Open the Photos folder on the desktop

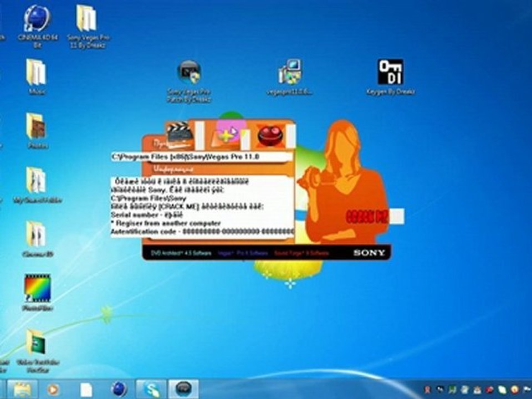pyautogui.click(x=37, y=131)
